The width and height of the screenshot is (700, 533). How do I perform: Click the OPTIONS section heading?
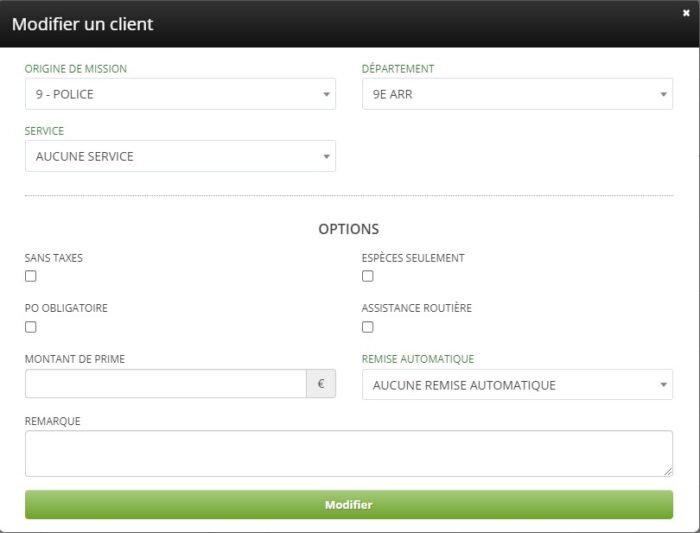click(x=349, y=229)
